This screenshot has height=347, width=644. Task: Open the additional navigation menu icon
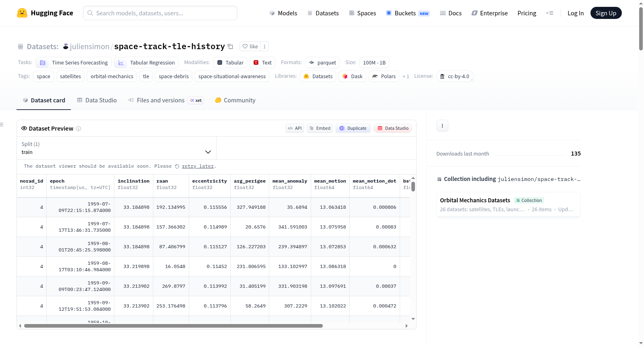[549, 13]
